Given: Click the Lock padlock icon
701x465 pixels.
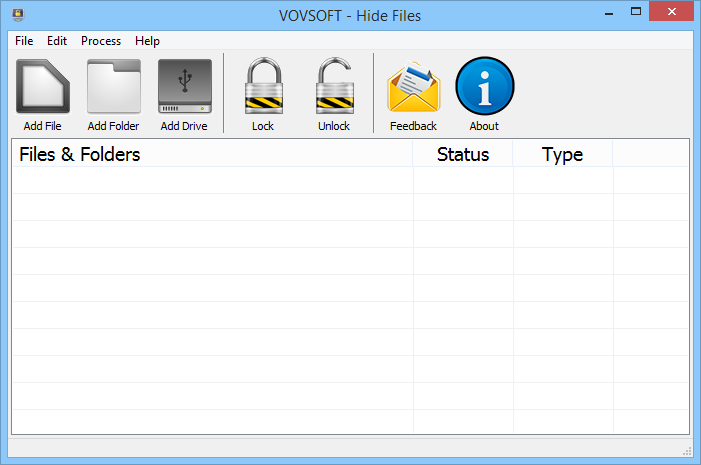Looking at the screenshot, I should (263, 85).
